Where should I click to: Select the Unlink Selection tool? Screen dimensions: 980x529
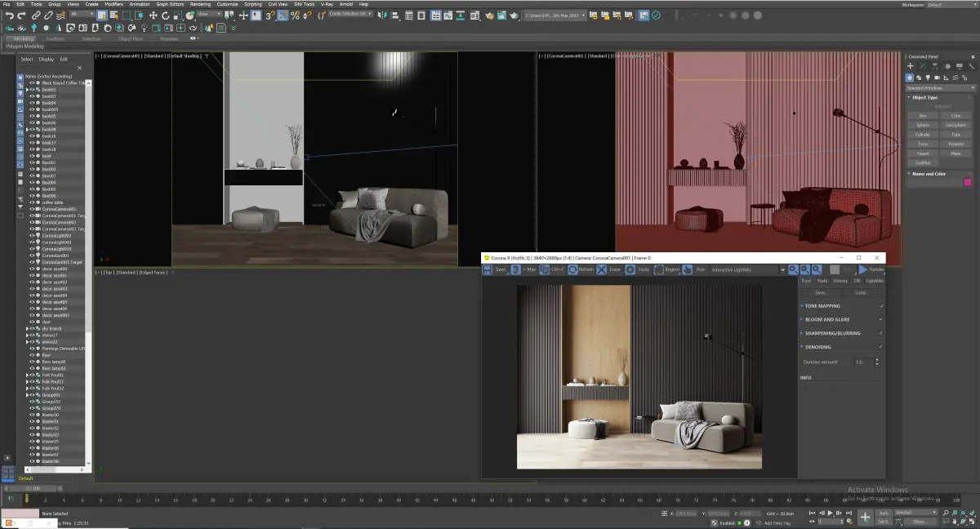(x=48, y=15)
